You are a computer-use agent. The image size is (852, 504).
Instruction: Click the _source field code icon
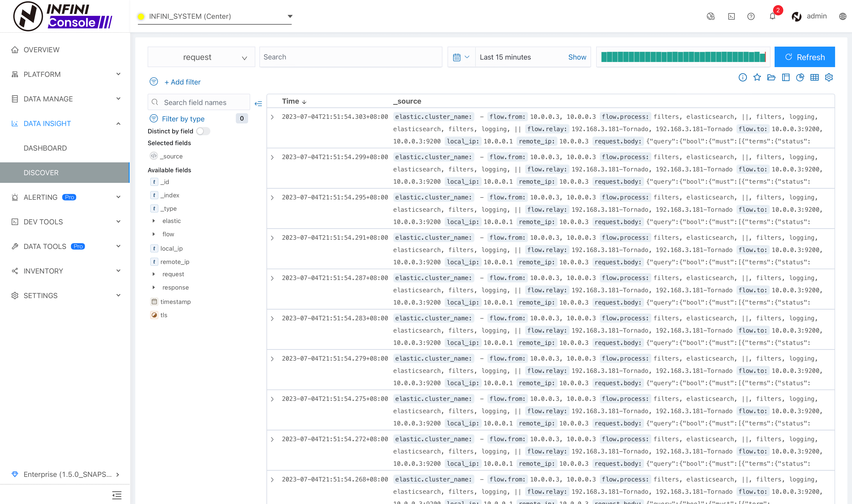click(154, 156)
